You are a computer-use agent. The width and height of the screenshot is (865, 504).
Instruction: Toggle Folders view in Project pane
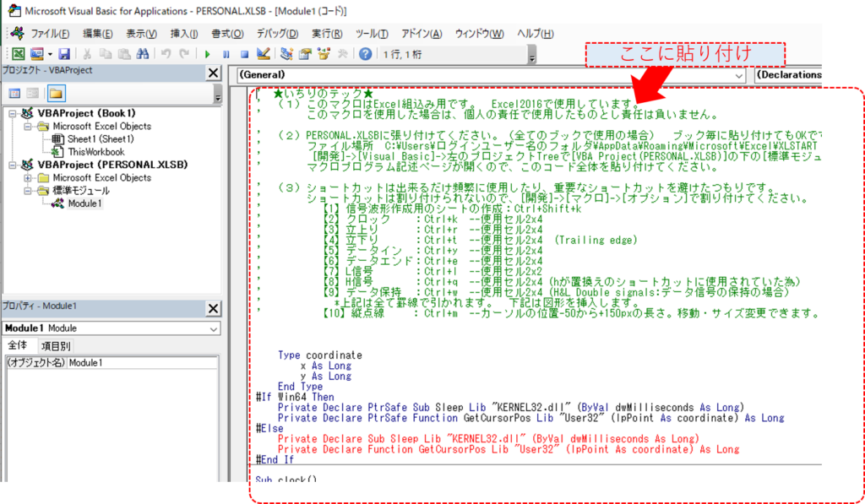click(56, 93)
